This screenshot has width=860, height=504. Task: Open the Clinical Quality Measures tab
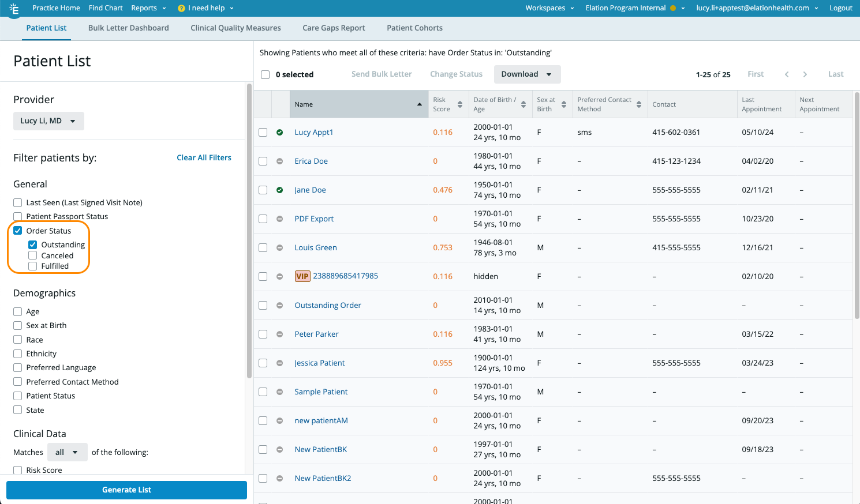235,28
